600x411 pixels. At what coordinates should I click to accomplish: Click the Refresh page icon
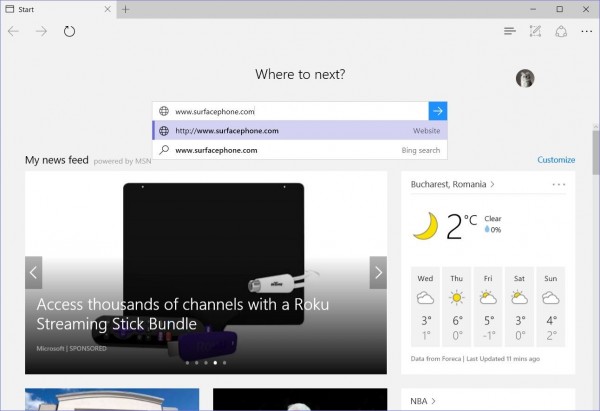(x=69, y=31)
